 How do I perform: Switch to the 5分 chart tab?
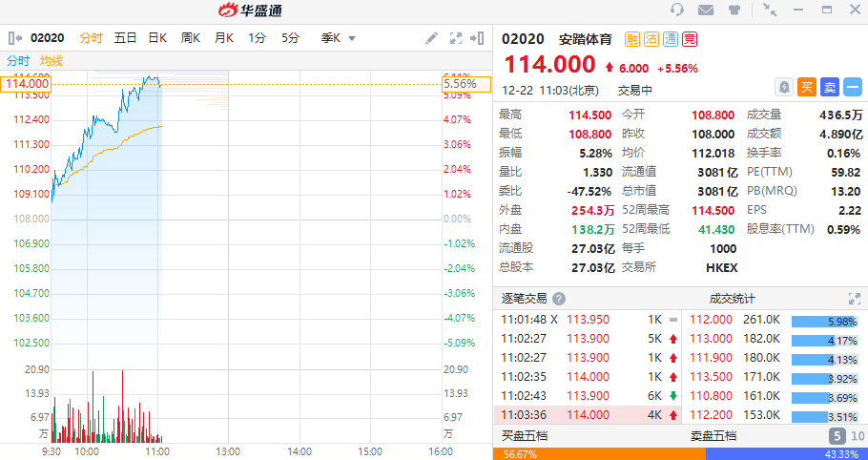coord(290,38)
